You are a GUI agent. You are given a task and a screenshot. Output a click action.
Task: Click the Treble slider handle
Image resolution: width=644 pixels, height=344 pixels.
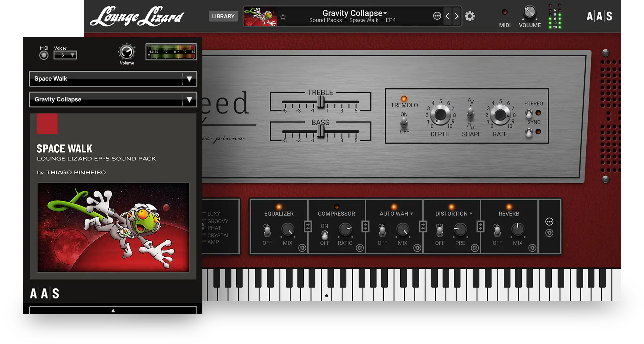321,102
